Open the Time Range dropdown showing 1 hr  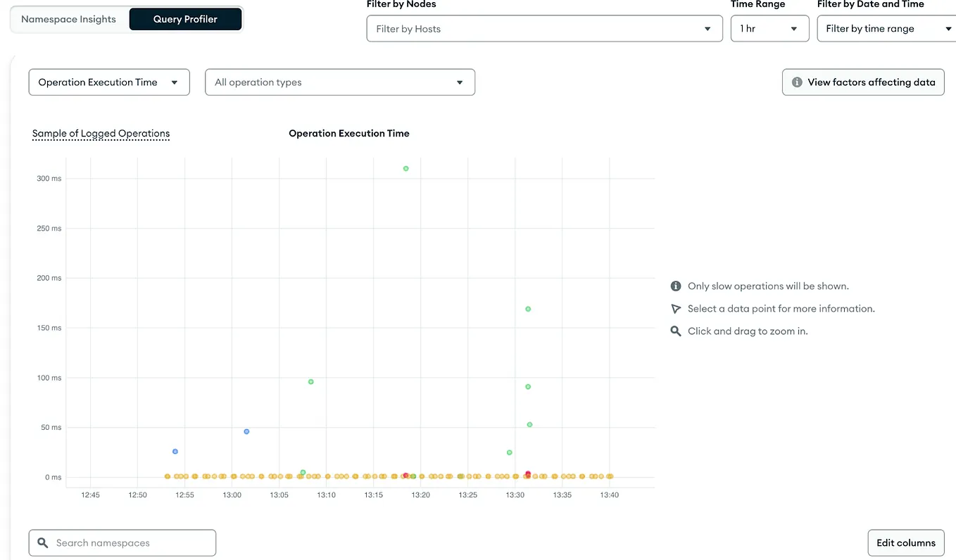coord(769,28)
